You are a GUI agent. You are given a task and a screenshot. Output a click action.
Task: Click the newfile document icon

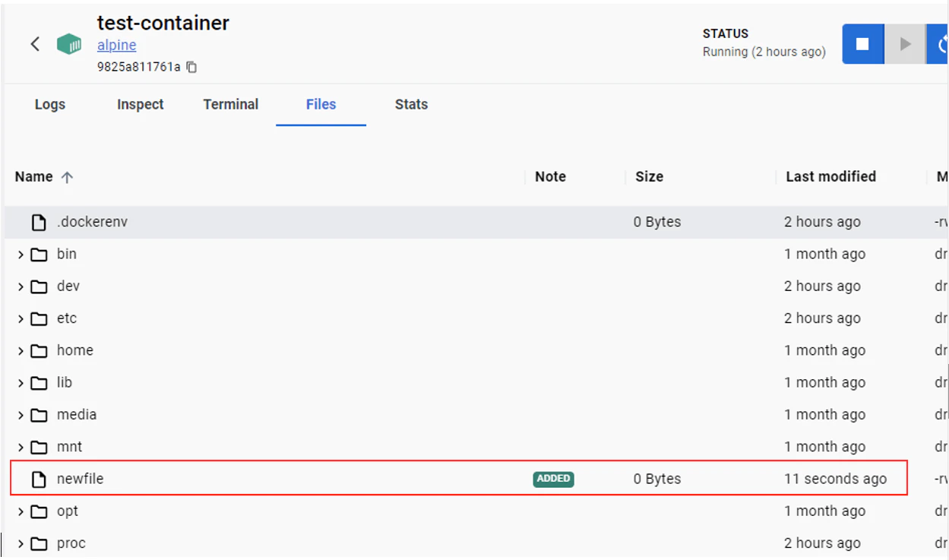tap(38, 479)
